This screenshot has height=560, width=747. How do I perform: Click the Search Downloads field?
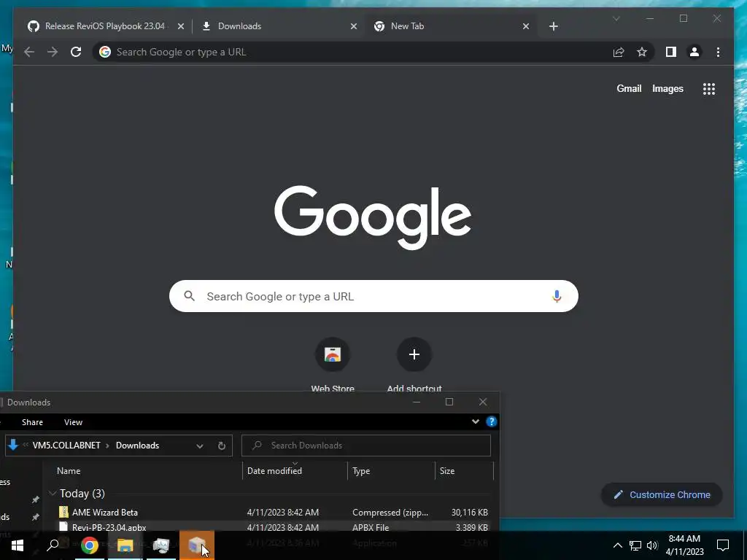[x=366, y=446]
